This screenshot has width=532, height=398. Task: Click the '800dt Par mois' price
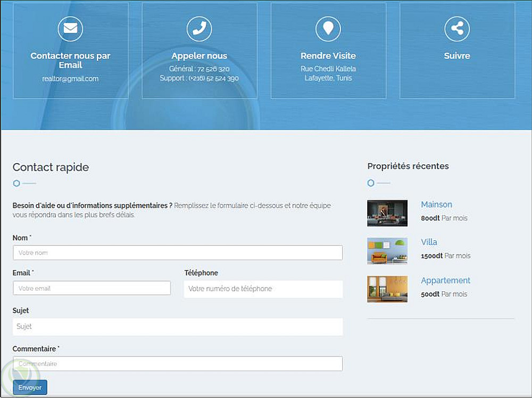tap(444, 218)
